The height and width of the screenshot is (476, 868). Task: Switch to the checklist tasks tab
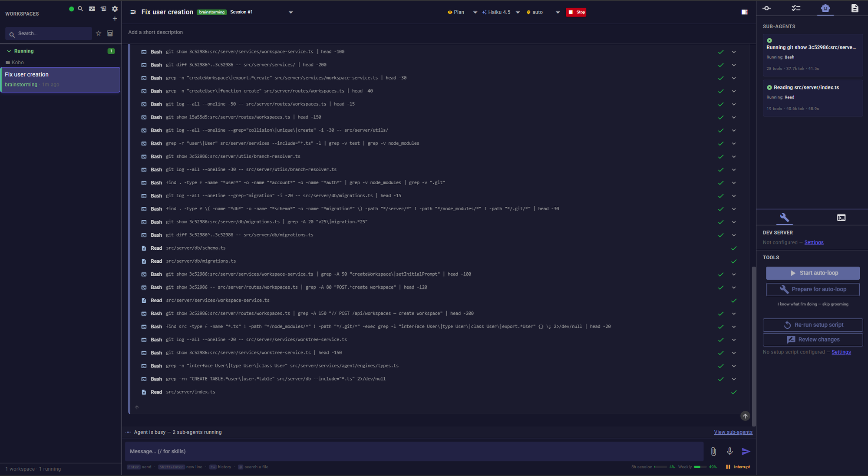(x=796, y=8)
